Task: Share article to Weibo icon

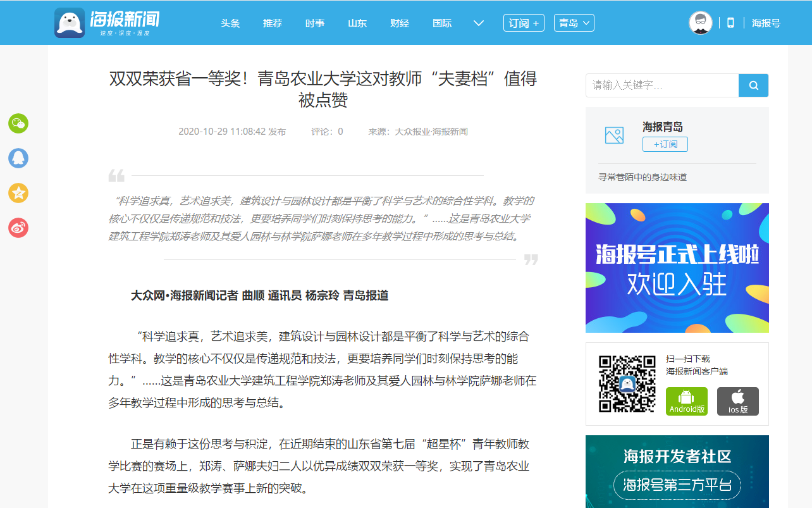Action: click(x=18, y=228)
